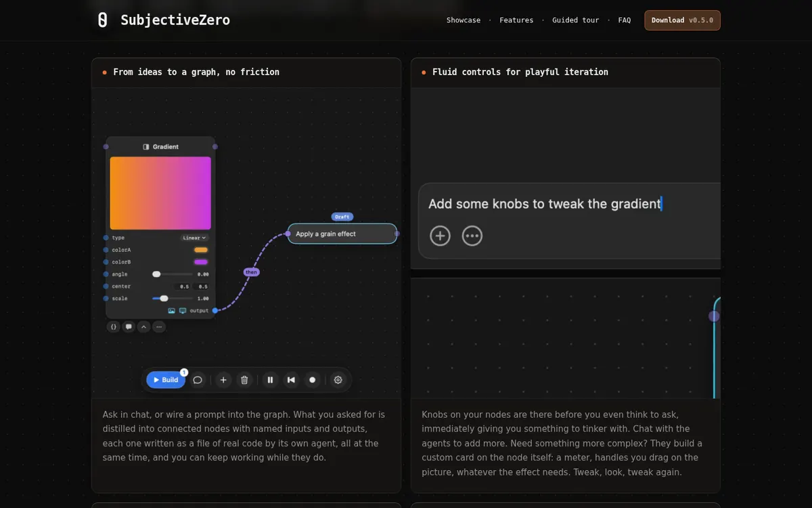Click the circled plus in prompt box

pos(440,236)
